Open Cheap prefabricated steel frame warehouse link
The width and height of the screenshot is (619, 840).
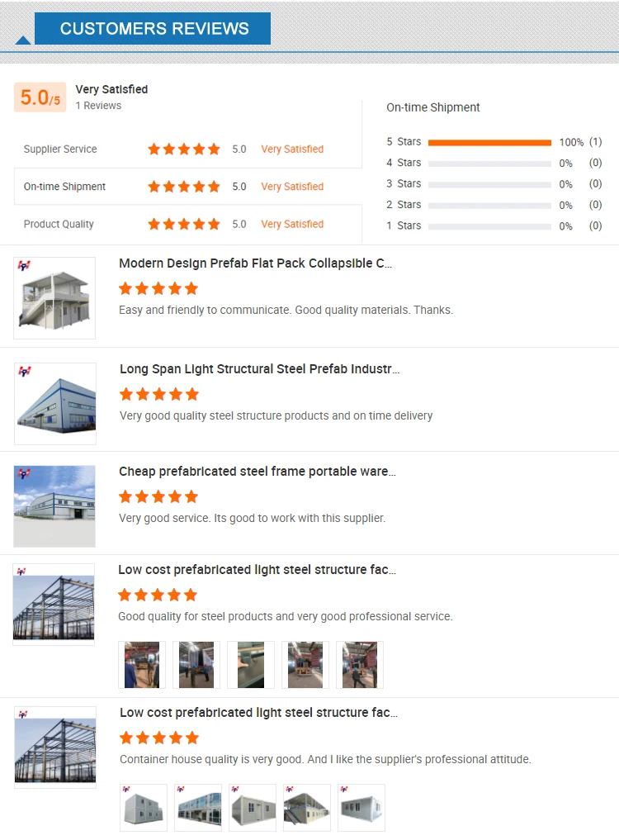(x=258, y=472)
